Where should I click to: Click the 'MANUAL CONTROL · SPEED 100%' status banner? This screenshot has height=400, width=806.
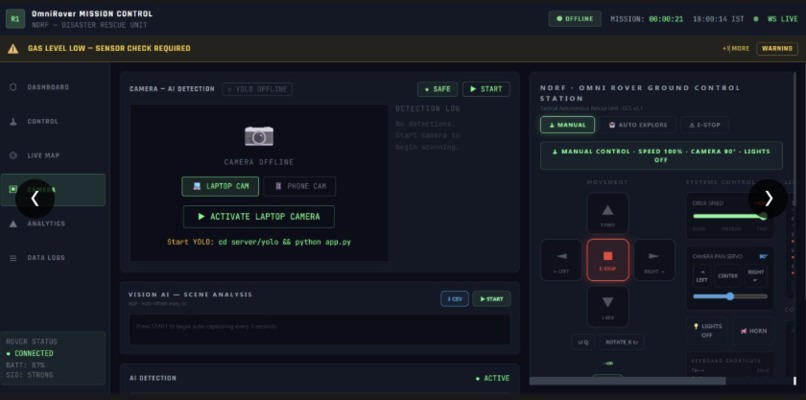661,155
